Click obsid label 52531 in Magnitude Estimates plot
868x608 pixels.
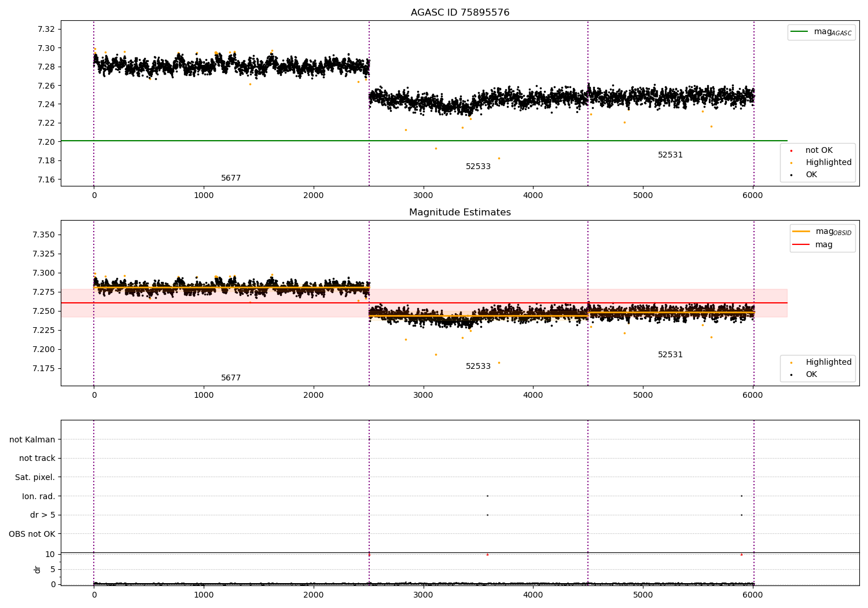(670, 355)
